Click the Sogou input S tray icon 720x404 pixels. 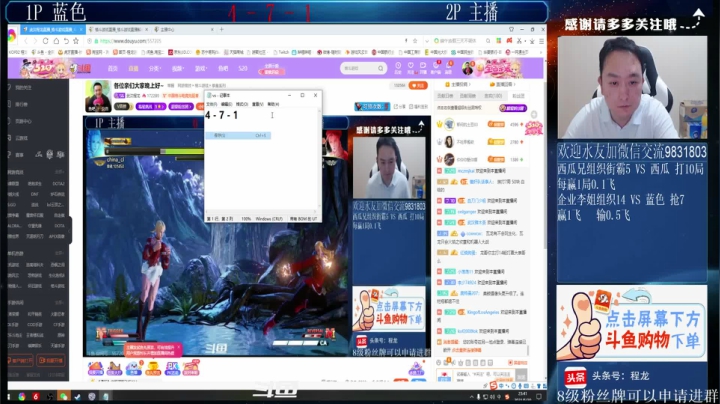coord(507,396)
